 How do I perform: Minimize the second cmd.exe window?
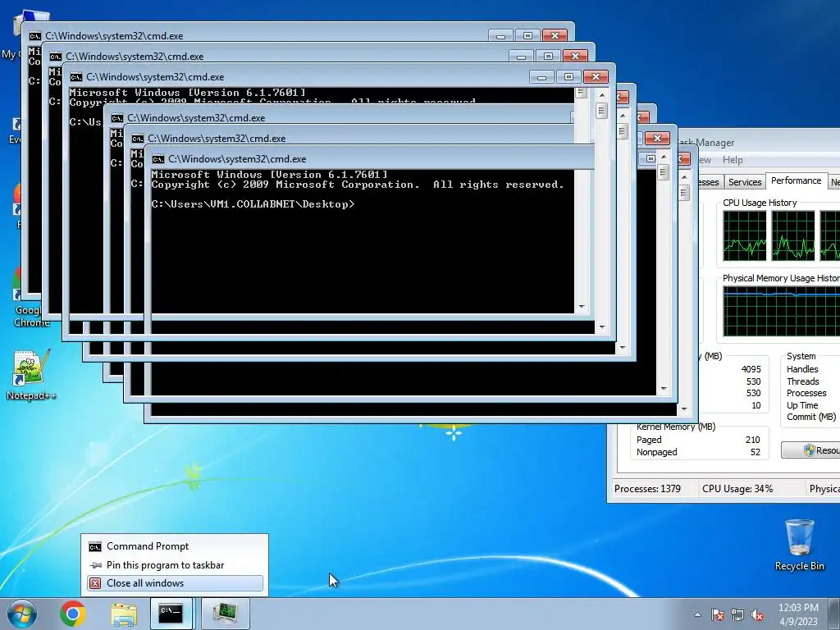click(x=521, y=56)
